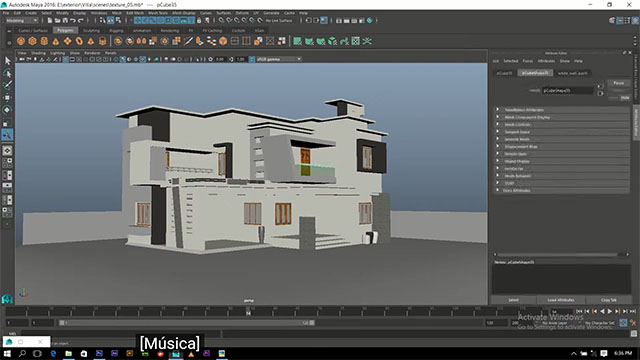Expand the Object Display section
Image resolution: width=640 pixels, height=360 pixels.
[x=561, y=161]
